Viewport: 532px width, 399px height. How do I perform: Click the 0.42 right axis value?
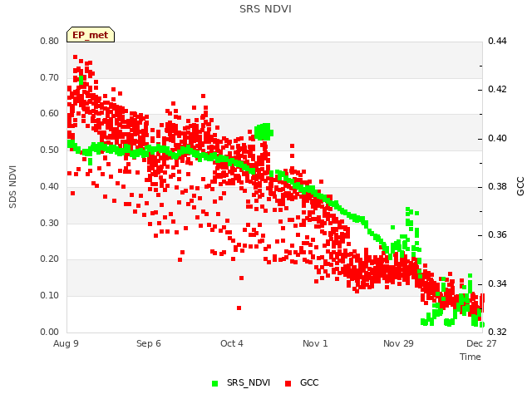[x=497, y=89]
